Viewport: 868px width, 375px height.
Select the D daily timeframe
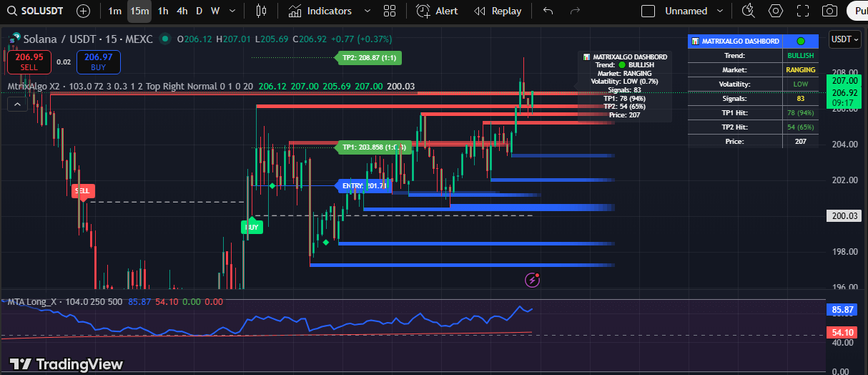199,11
